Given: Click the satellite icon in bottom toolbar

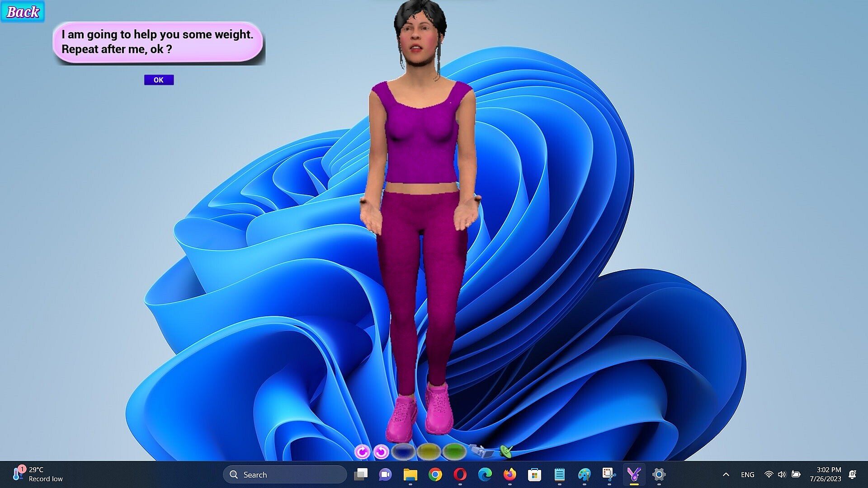Looking at the screenshot, I should (x=481, y=450).
